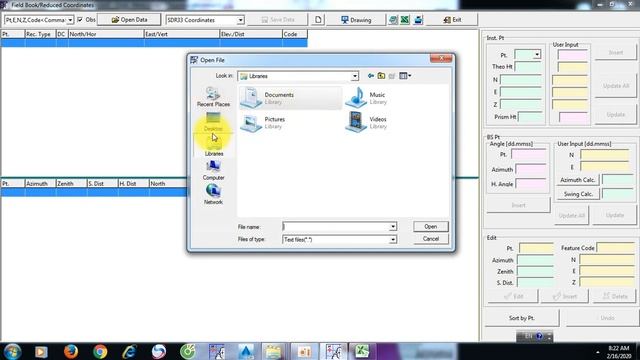
Task: Open Internet Explorer from the taskbar
Action: coord(129,351)
